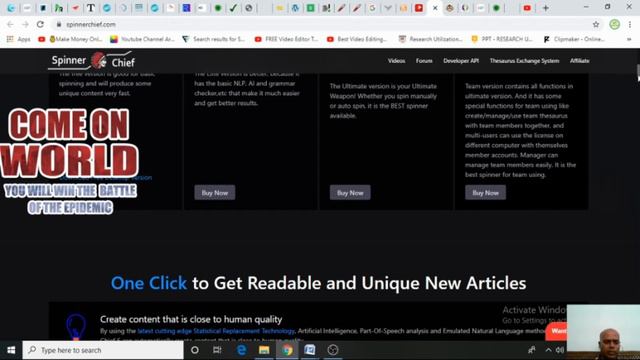Image resolution: width=640 pixels, height=360 pixels.
Task: Switch to the last YouTube tab before the plus
Action: 527,8
